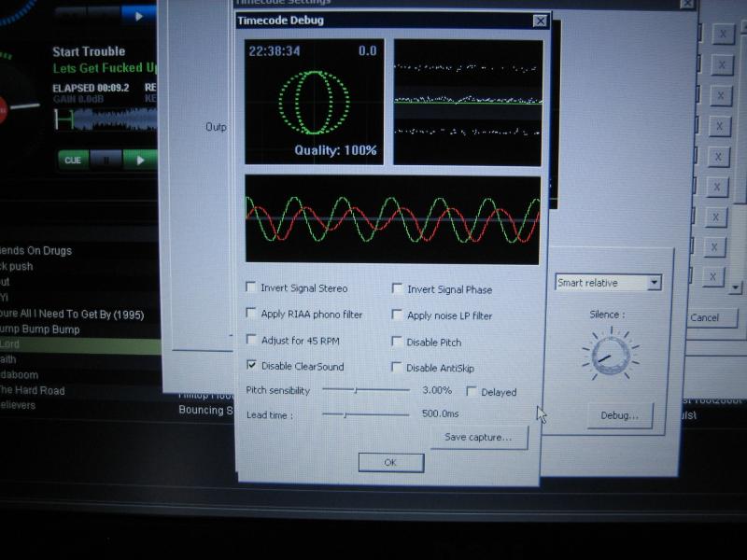Screen dimensions: 747x560
Task: Tick the Apply RIAA phono filter checkbox
Action: click(251, 315)
